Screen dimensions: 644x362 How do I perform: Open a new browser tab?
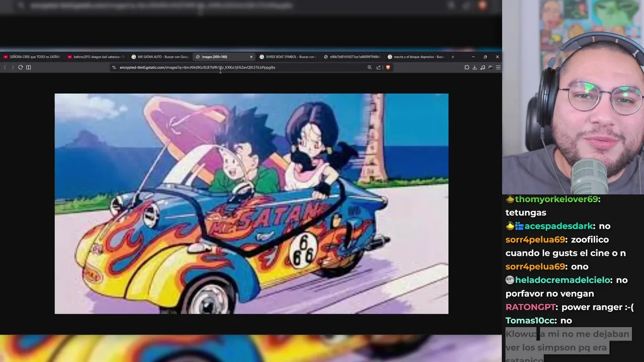tap(452, 57)
